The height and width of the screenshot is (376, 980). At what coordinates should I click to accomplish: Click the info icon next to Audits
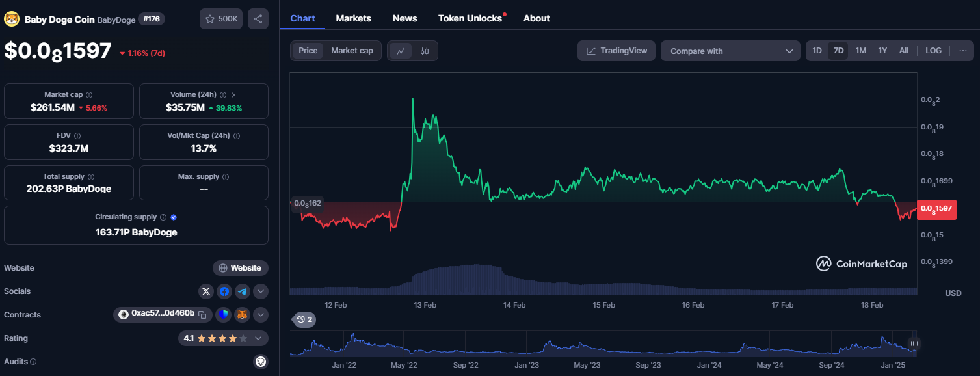click(33, 362)
